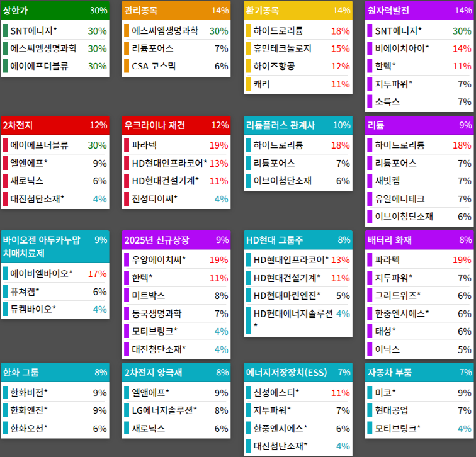Image resolution: width=476 pixels, height=457 pixels.
Task: Open the 원자력발전 theme header
Action: (x=419, y=10)
